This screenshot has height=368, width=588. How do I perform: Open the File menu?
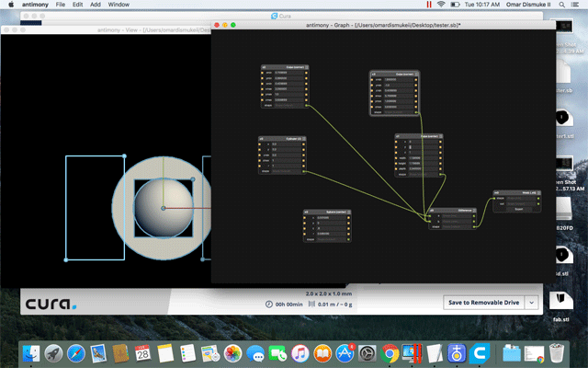(61, 5)
